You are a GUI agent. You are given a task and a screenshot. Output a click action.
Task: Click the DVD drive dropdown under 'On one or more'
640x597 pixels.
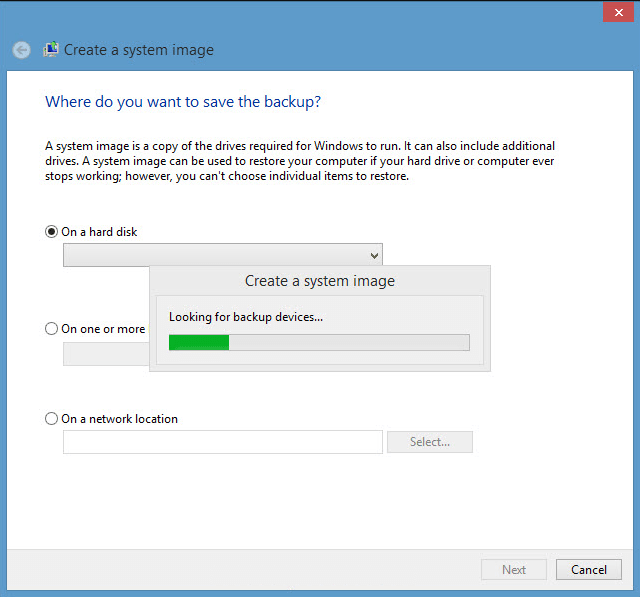coord(106,354)
